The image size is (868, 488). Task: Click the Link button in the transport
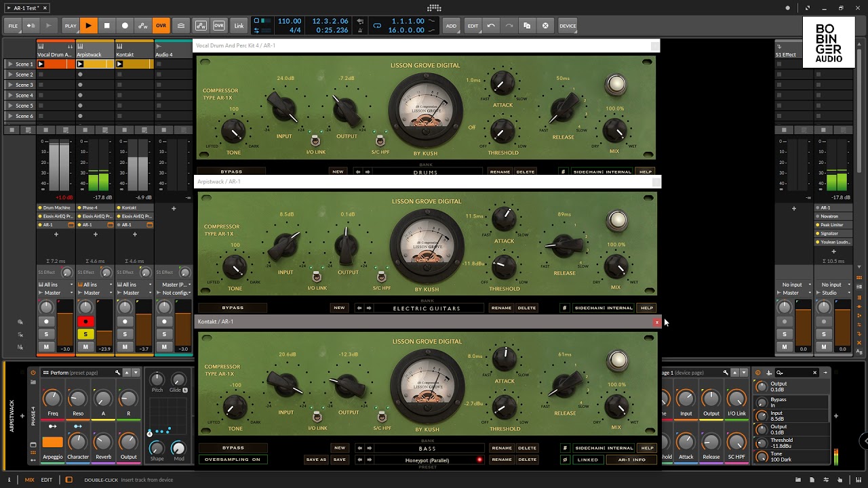(239, 26)
